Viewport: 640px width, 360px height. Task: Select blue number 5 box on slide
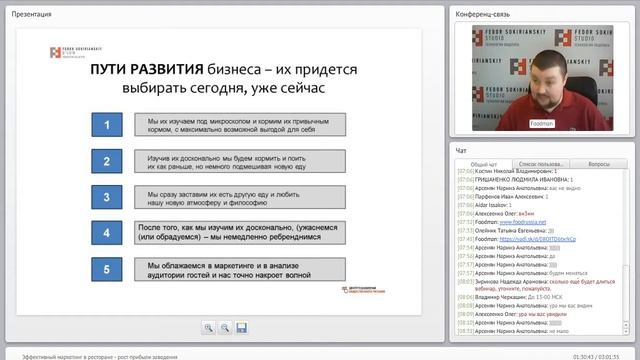107,269
